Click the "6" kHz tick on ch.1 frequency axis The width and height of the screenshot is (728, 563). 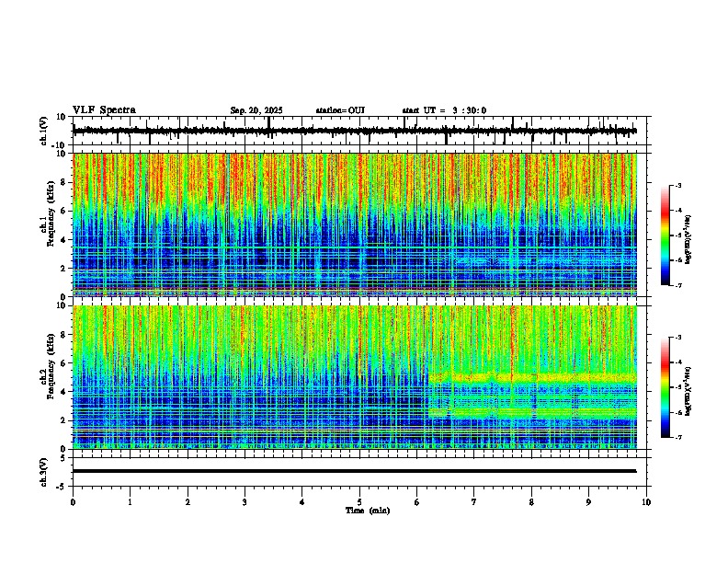64,211
